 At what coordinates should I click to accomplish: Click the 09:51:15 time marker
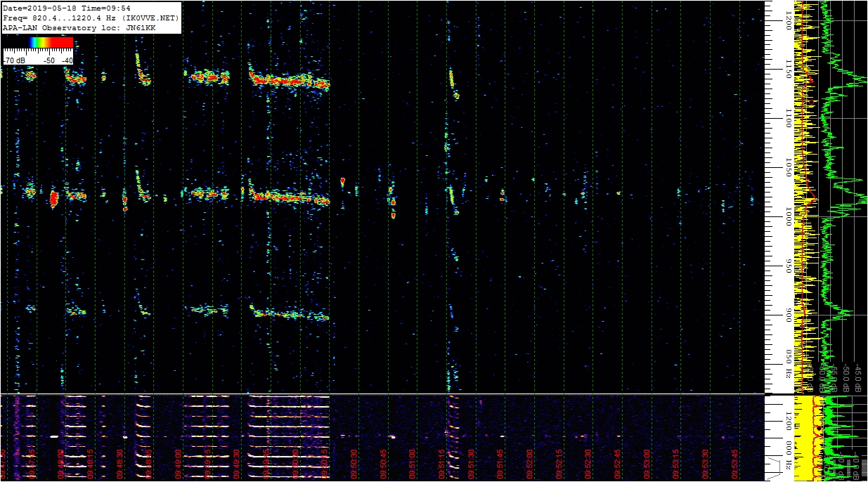coord(442,464)
